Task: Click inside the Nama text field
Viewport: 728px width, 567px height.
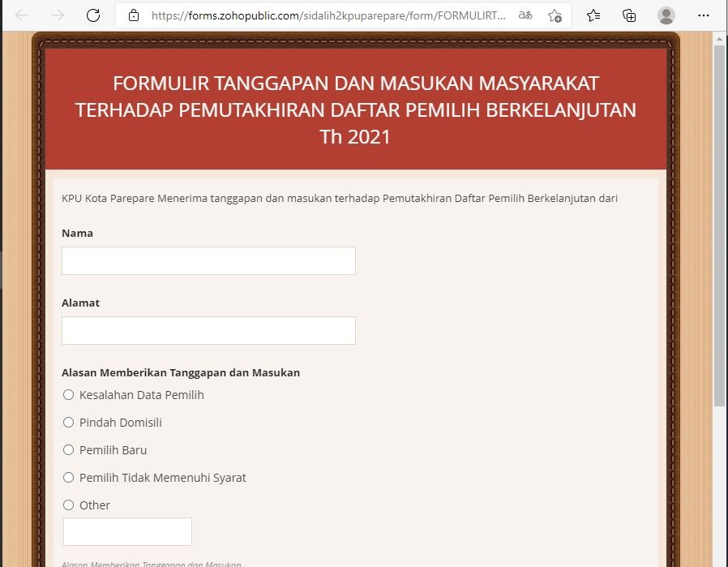Action: point(208,261)
